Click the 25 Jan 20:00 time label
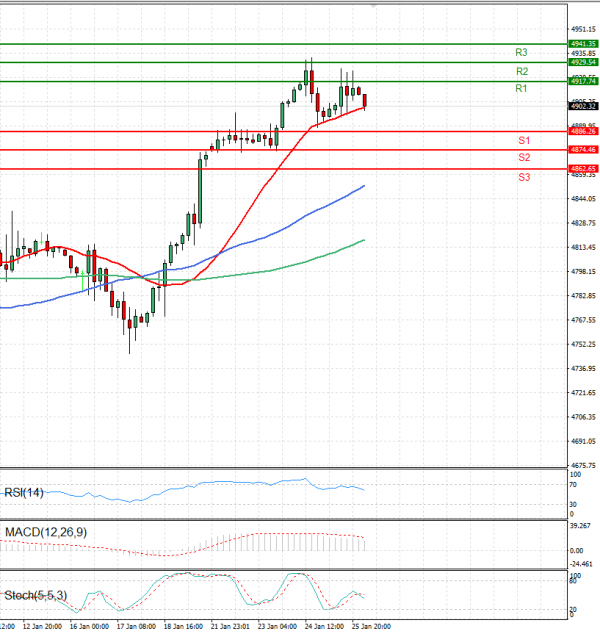 pyautogui.click(x=371, y=626)
